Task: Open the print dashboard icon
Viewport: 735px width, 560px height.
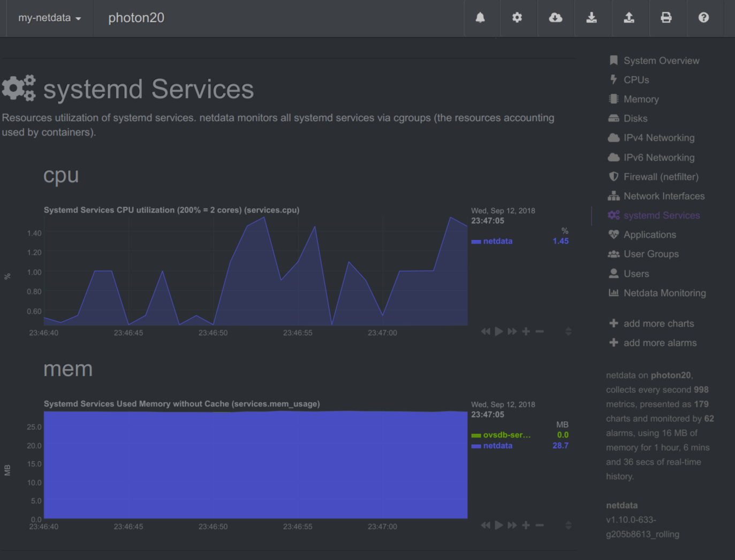Action: [666, 18]
